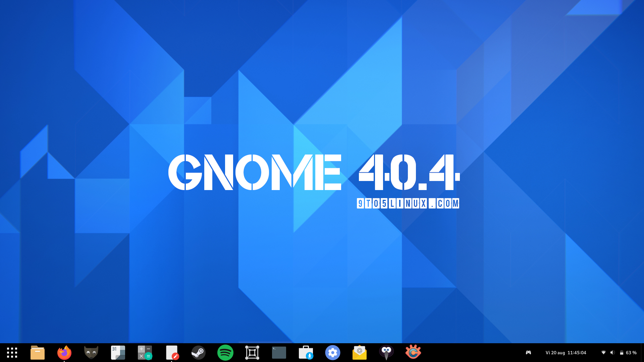The height and width of the screenshot is (362, 644).
Task: Launch GIMP image editor
Action: (91, 353)
